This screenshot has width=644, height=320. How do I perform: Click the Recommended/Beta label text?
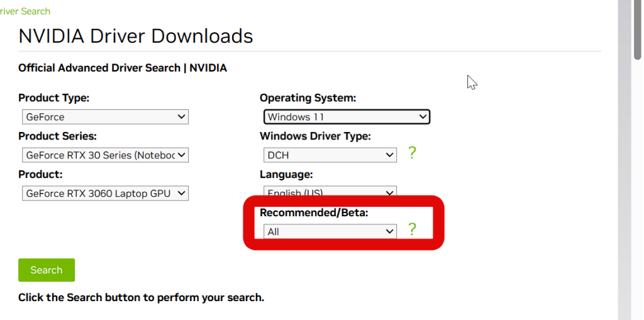[x=314, y=213]
